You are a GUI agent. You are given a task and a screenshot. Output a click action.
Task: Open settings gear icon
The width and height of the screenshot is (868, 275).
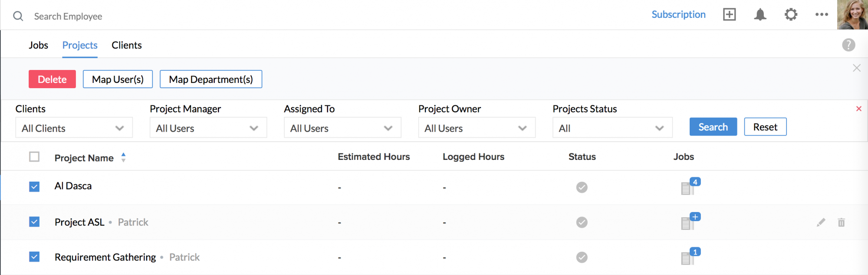(791, 15)
